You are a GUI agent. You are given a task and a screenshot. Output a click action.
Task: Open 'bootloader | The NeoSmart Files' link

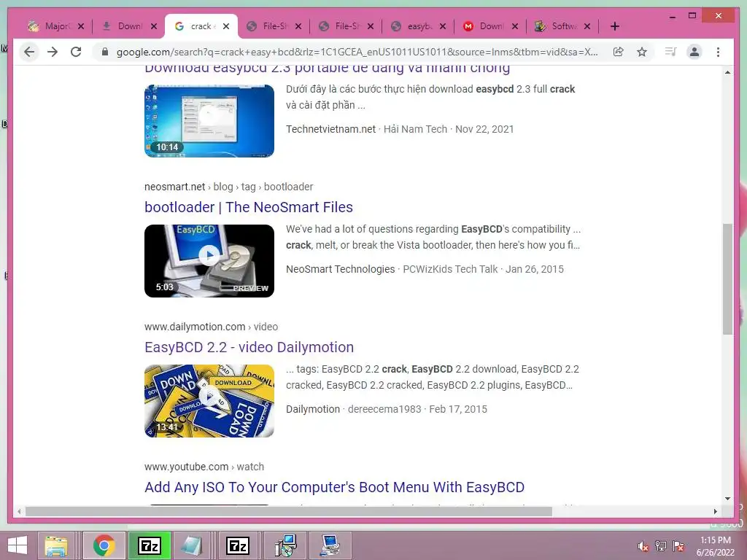[249, 207]
